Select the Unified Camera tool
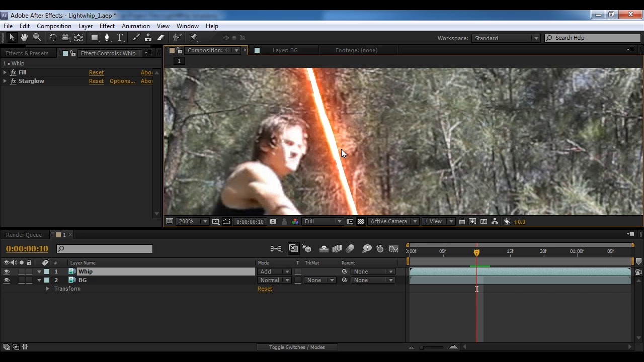 coord(66,38)
